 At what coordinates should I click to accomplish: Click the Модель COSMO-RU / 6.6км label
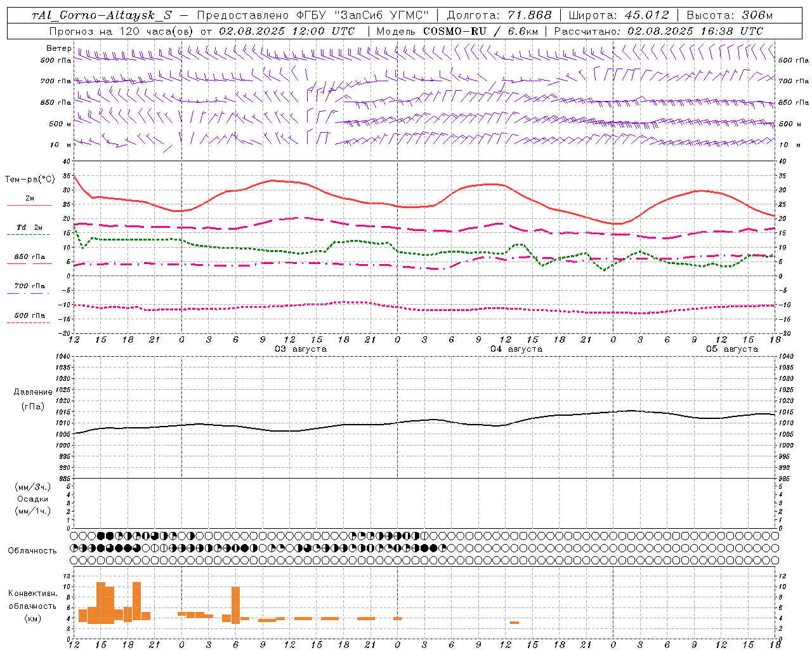coord(457,31)
